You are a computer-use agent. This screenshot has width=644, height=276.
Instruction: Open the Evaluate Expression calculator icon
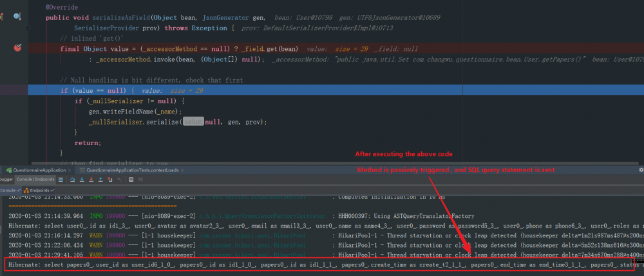tap(131, 180)
